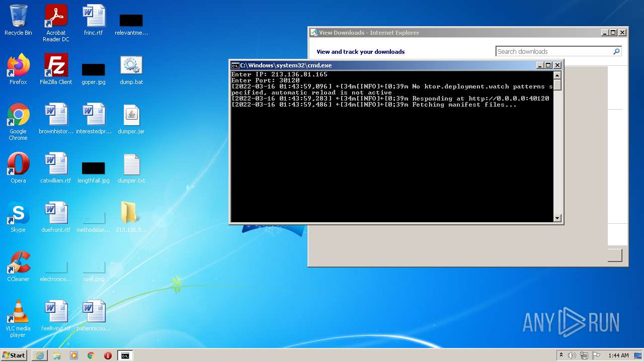Select the relevantme... black thumbnail file

coord(131,24)
